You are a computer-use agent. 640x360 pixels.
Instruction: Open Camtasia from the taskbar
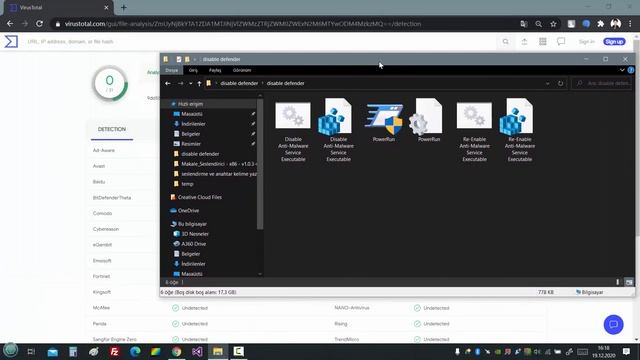[x=238, y=351]
